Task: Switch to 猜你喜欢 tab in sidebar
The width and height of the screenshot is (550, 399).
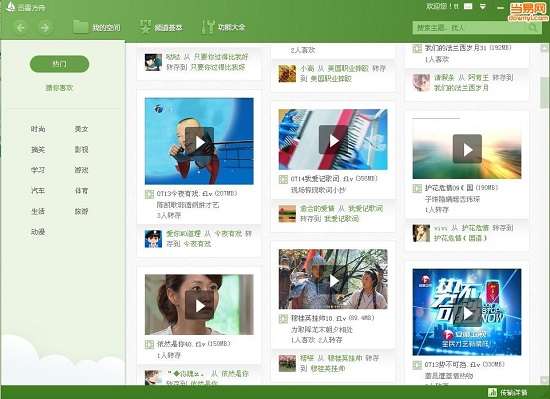Action: click(59, 88)
